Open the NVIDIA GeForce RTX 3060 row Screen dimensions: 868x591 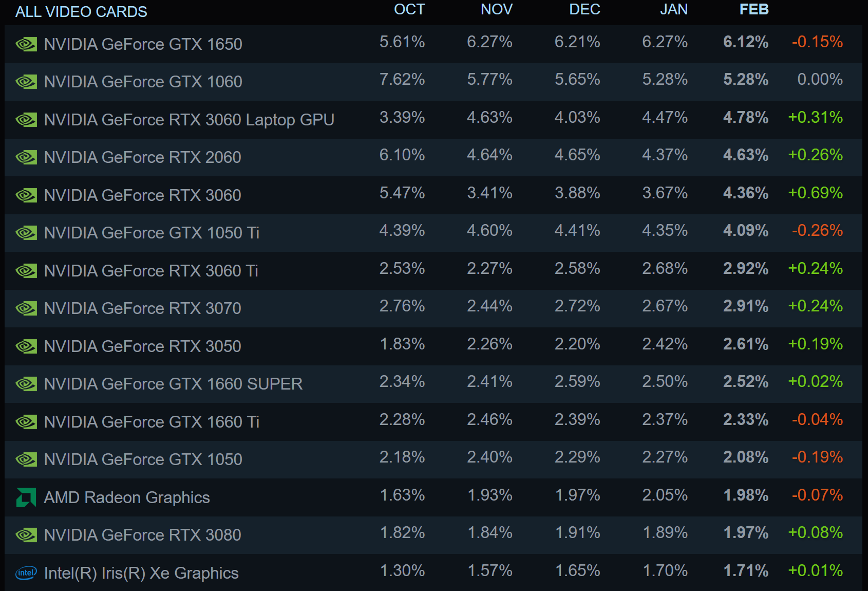tap(142, 195)
